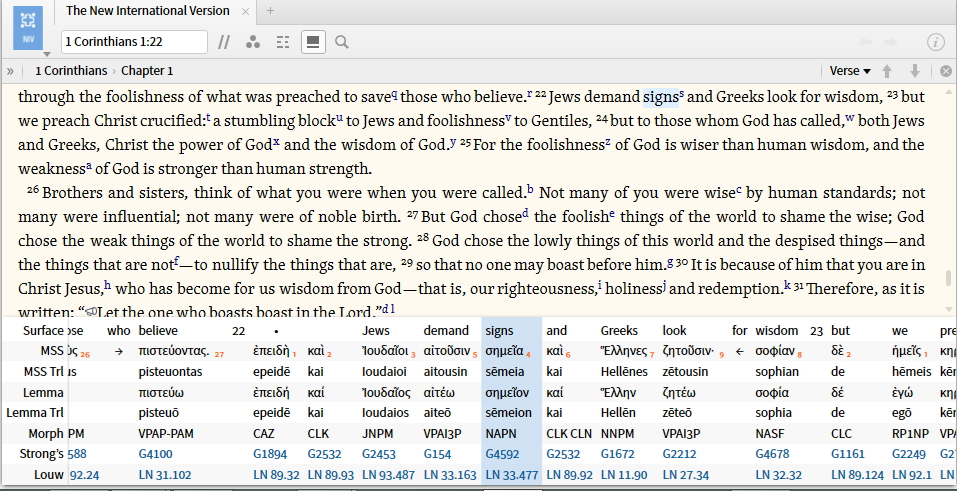
Task: Open the search magnifier icon
Action: click(342, 42)
